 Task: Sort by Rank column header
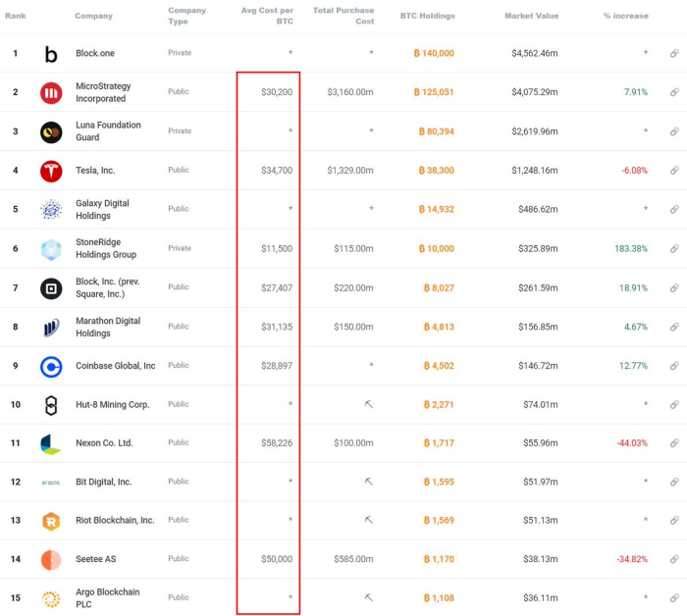(x=15, y=16)
